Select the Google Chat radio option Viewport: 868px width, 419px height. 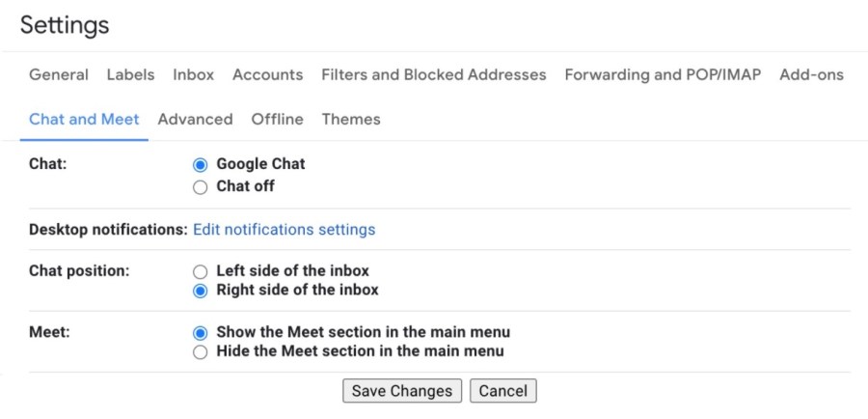click(x=201, y=165)
